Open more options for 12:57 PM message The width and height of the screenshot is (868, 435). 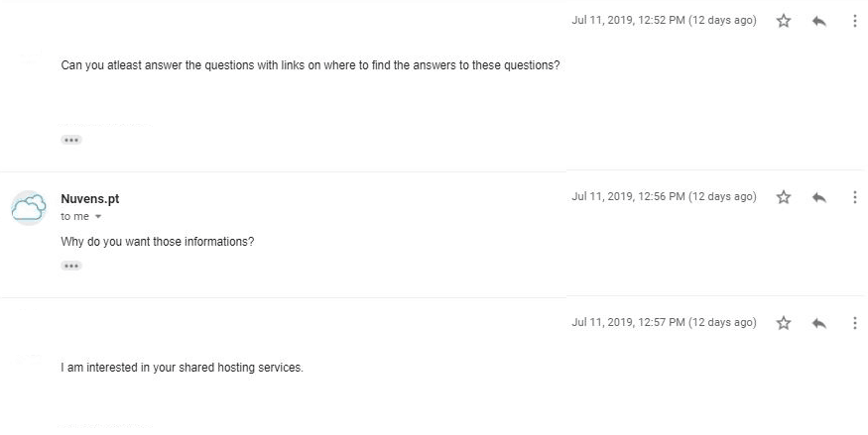coord(855,323)
